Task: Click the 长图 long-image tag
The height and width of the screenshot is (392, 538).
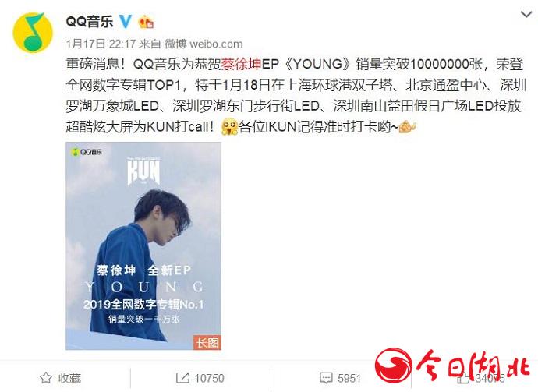Action: (x=207, y=342)
